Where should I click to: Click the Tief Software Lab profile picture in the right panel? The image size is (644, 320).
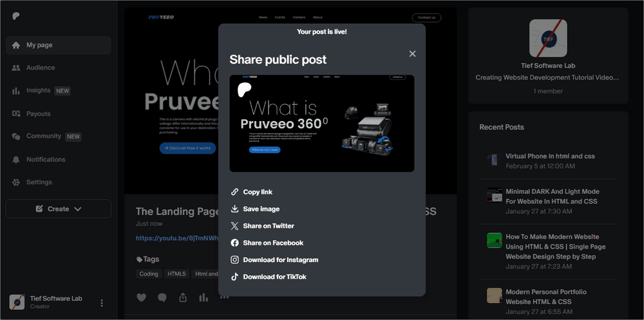548,38
